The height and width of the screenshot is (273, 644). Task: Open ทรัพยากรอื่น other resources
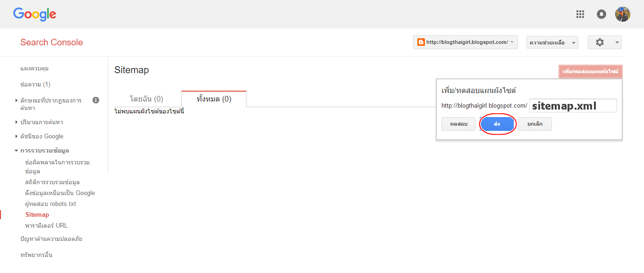coord(36,255)
